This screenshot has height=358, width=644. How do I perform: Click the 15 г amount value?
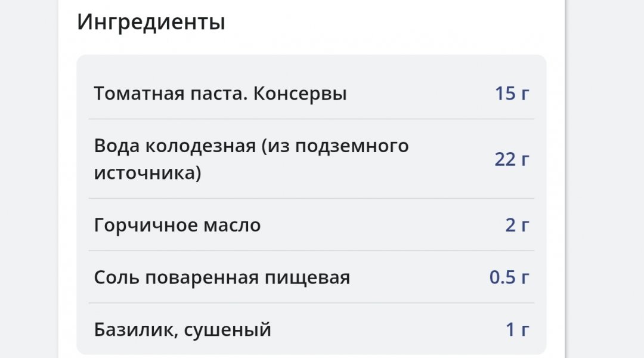point(512,94)
